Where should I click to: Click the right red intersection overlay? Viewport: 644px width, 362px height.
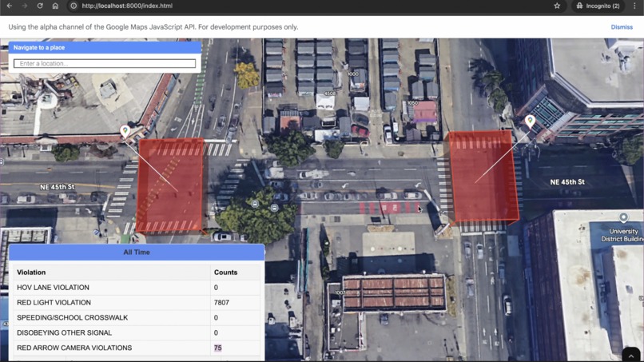483,177
